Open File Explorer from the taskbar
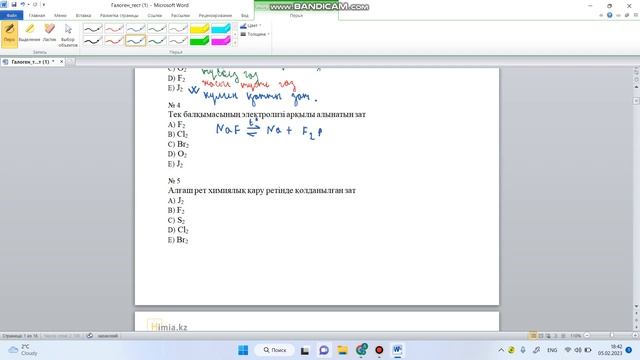640x360 pixels. pyautogui.click(x=342, y=350)
